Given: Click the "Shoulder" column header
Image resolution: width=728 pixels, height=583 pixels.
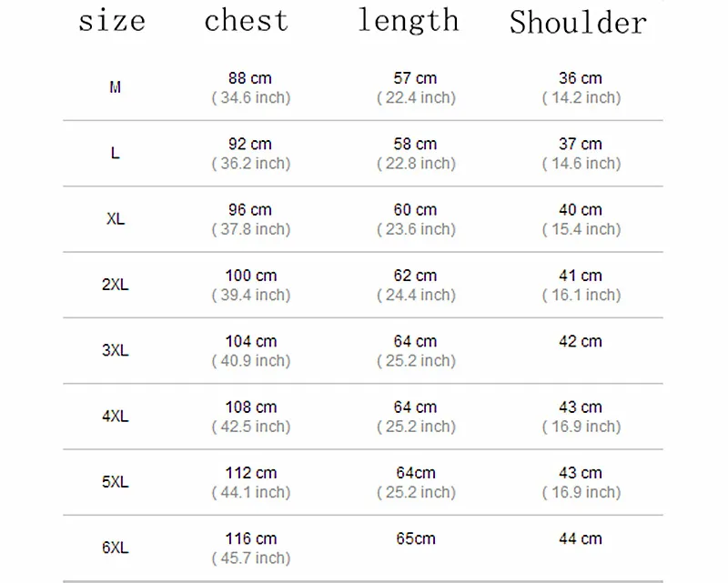Looking at the screenshot, I should pos(578,23).
